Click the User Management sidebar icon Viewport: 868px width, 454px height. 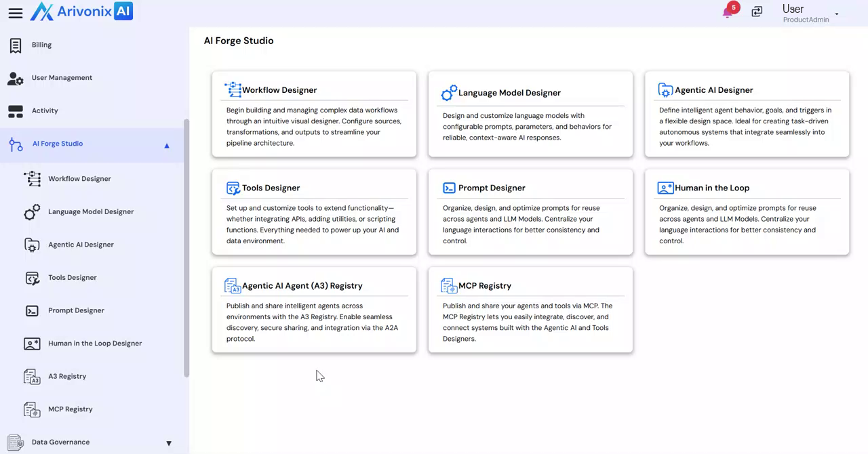(x=16, y=79)
